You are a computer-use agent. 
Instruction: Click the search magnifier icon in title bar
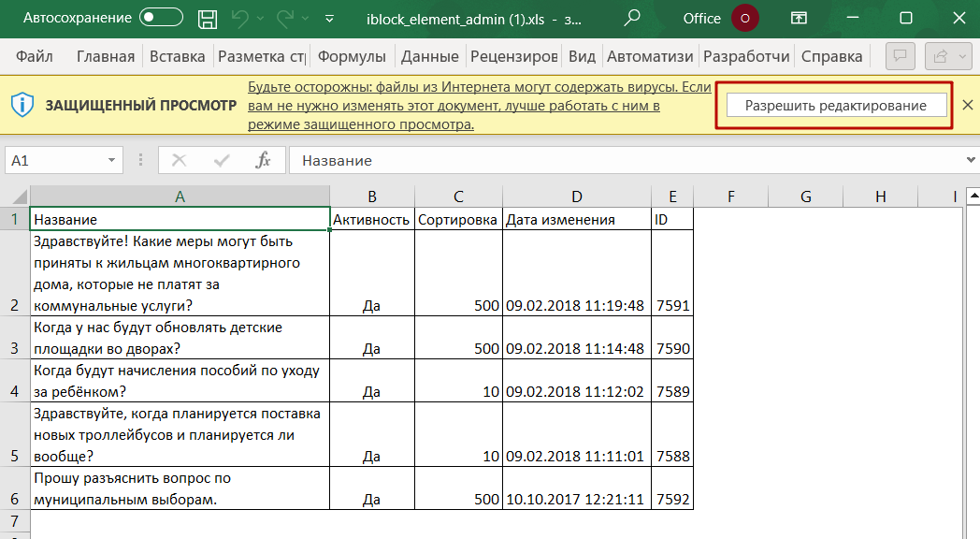coord(633,18)
